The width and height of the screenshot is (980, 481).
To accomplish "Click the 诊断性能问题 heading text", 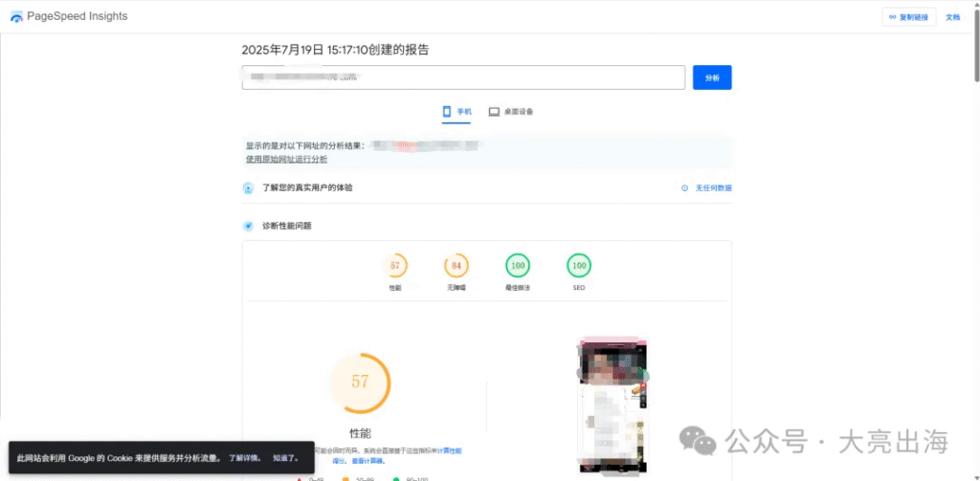I will [287, 226].
